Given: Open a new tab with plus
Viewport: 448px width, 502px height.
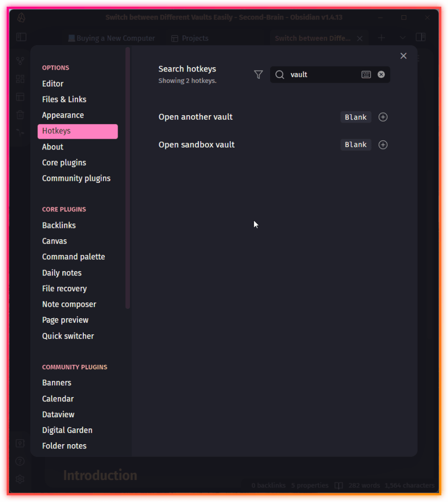Looking at the screenshot, I should (381, 38).
